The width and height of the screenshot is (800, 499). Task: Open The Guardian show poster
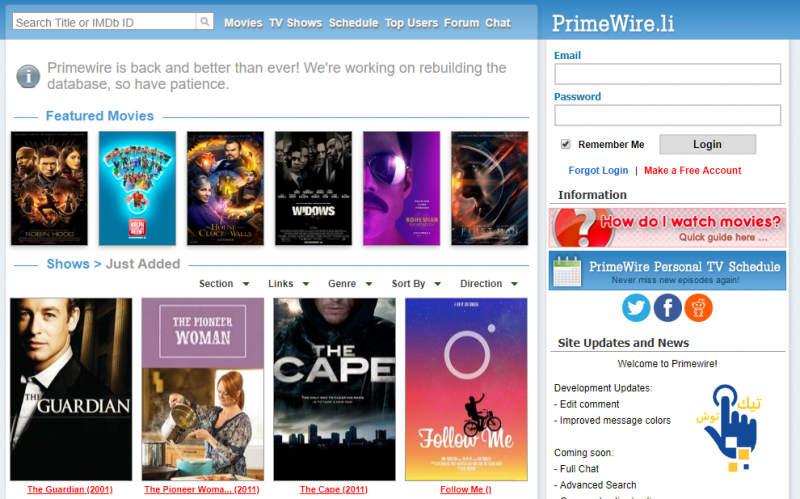coord(71,389)
